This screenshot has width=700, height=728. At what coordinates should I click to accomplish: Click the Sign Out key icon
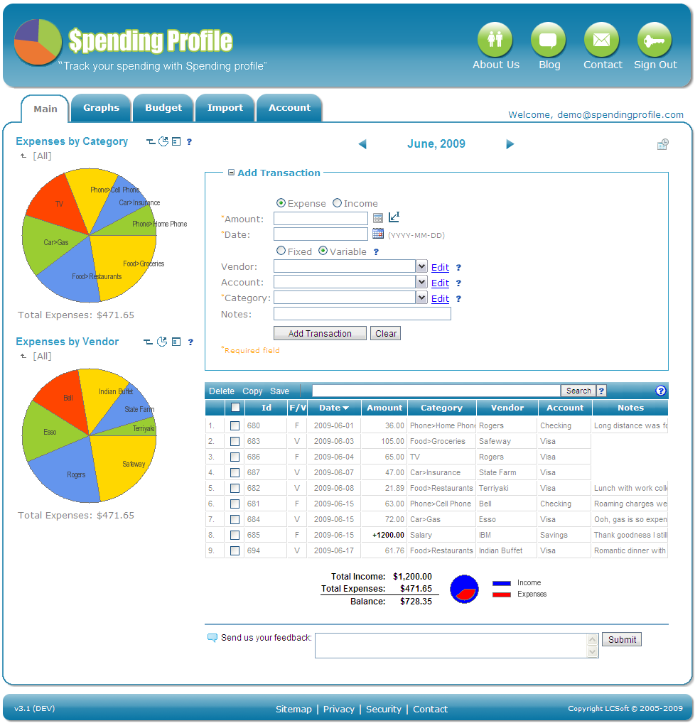655,40
